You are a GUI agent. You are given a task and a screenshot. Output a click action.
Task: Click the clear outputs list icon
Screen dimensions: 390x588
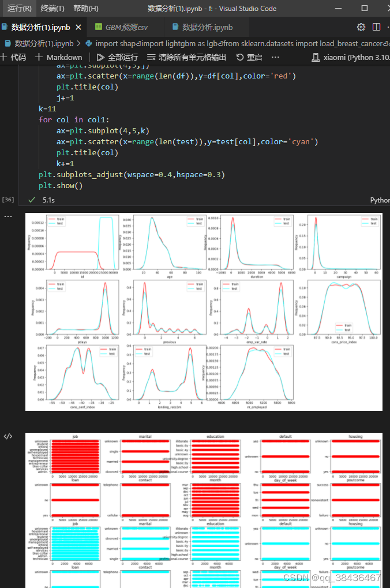point(151,57)
